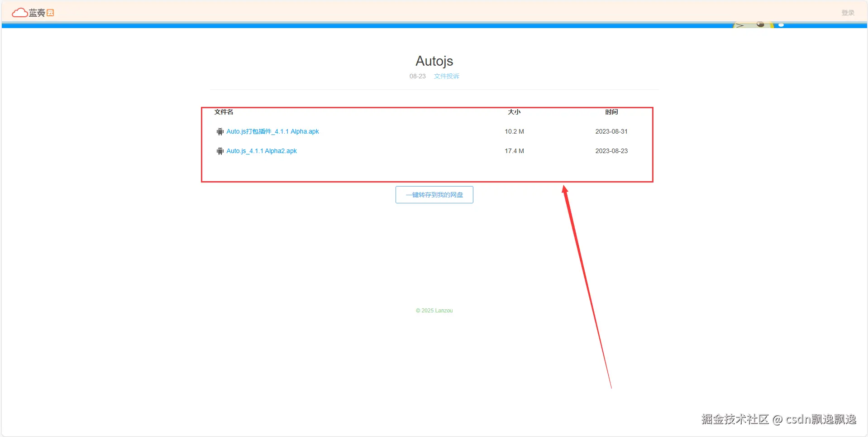Download Auto.js_4.1.1 Alpha2.apk

262,151
